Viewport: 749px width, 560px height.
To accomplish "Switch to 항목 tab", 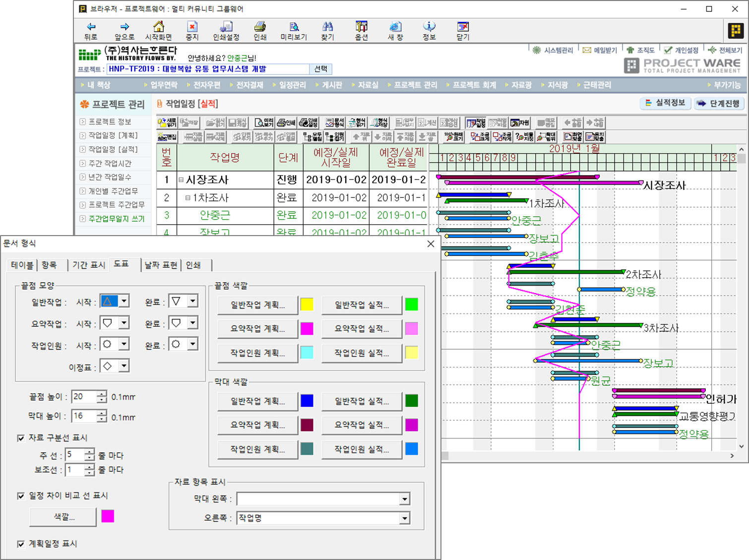I will [49, 265].
